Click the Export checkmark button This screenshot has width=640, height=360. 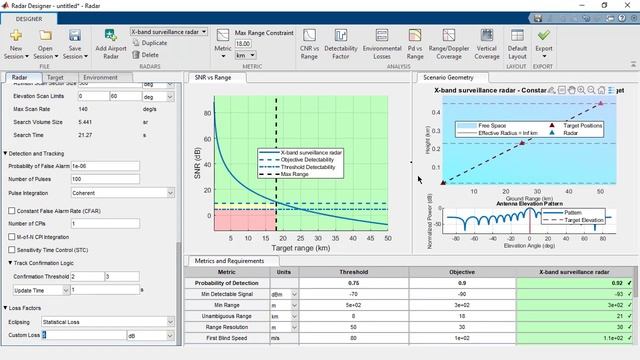pyautogui.click(x=544, y=36)
